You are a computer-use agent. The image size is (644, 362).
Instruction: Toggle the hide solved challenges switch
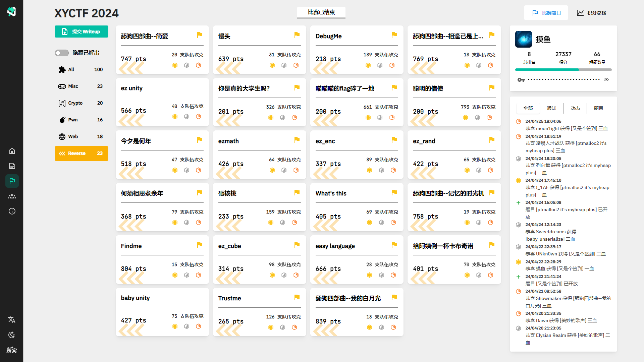click(x=62, y=53)
